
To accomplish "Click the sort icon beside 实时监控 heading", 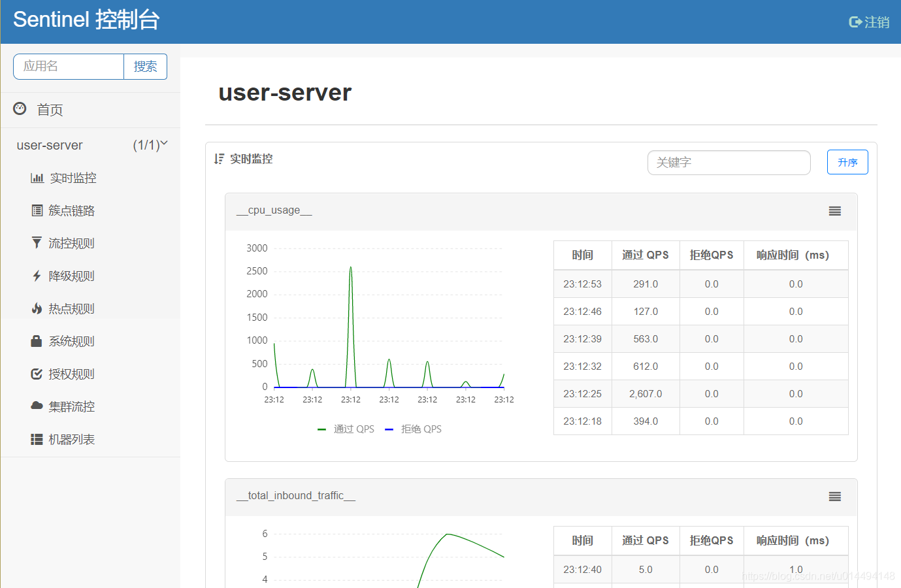I will point(219,159).
